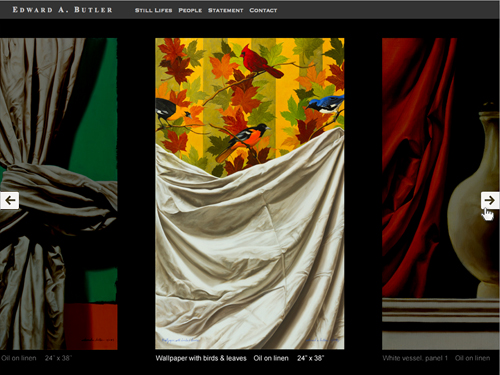The height and width of the screenshot is (375, 500).
Task: Select the wallpaper with birds and leaves painting
Action: [x=250, y=193]
